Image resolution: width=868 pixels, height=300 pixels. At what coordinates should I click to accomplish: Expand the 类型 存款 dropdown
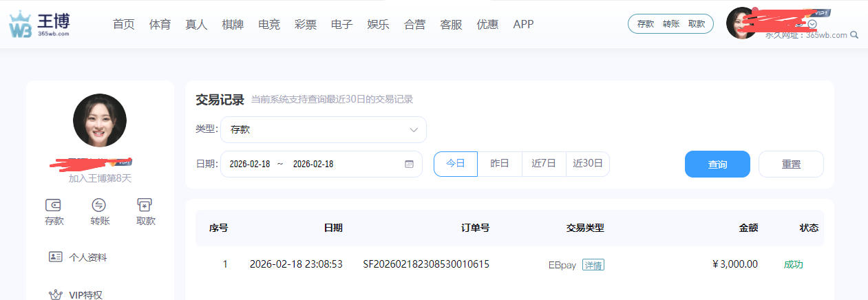click(323, 129)
